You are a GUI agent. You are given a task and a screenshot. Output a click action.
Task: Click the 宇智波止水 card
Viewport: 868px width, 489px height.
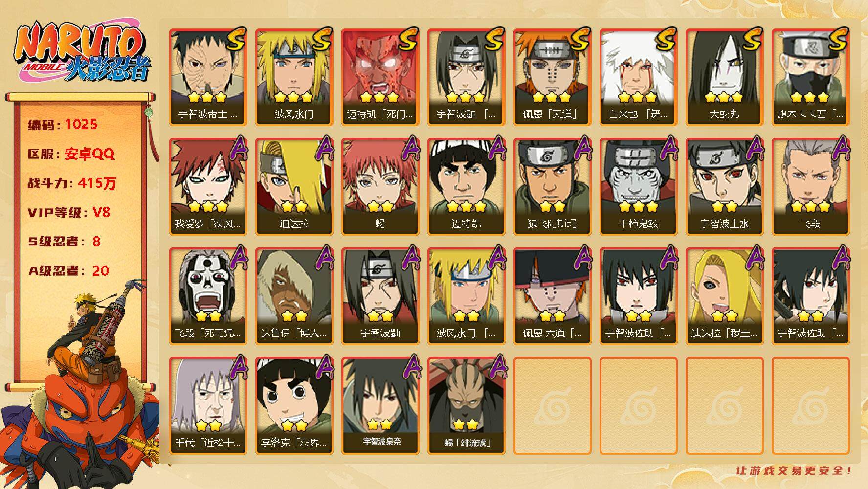coord(724,187)
